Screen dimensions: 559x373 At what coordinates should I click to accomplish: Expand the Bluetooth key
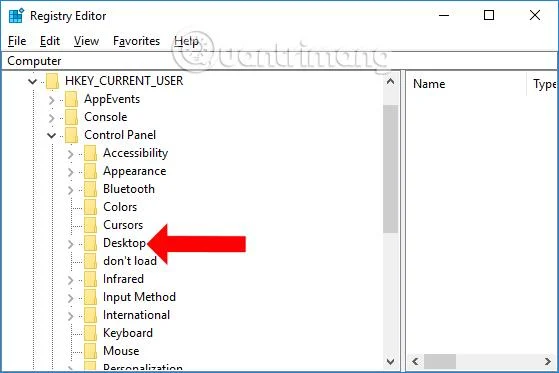pos(71,190)
